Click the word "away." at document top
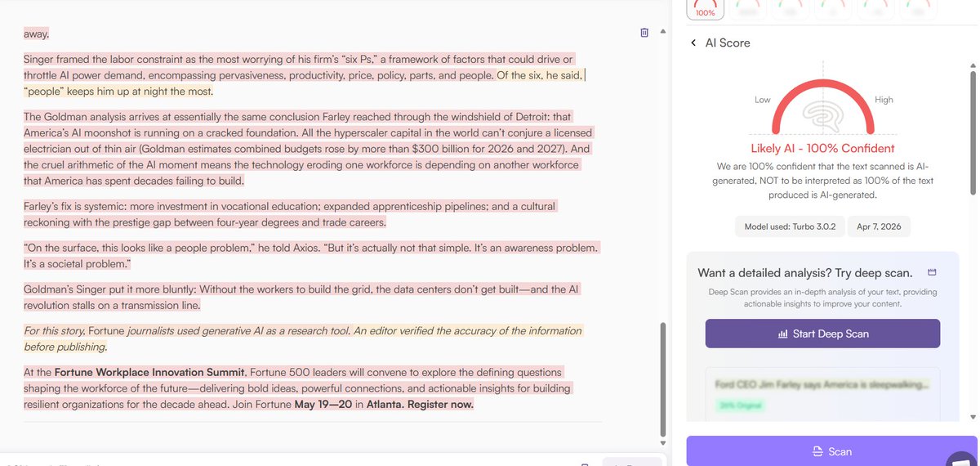This screenshot has width=980, height=466. pos(36,34)
